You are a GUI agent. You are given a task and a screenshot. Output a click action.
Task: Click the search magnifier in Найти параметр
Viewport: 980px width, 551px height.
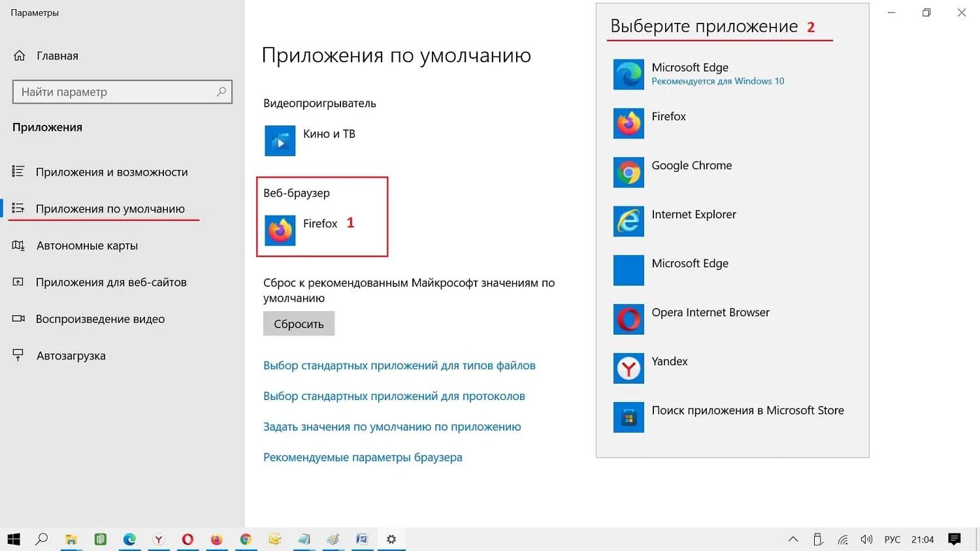pyautogui.click(x=221, y=92)
